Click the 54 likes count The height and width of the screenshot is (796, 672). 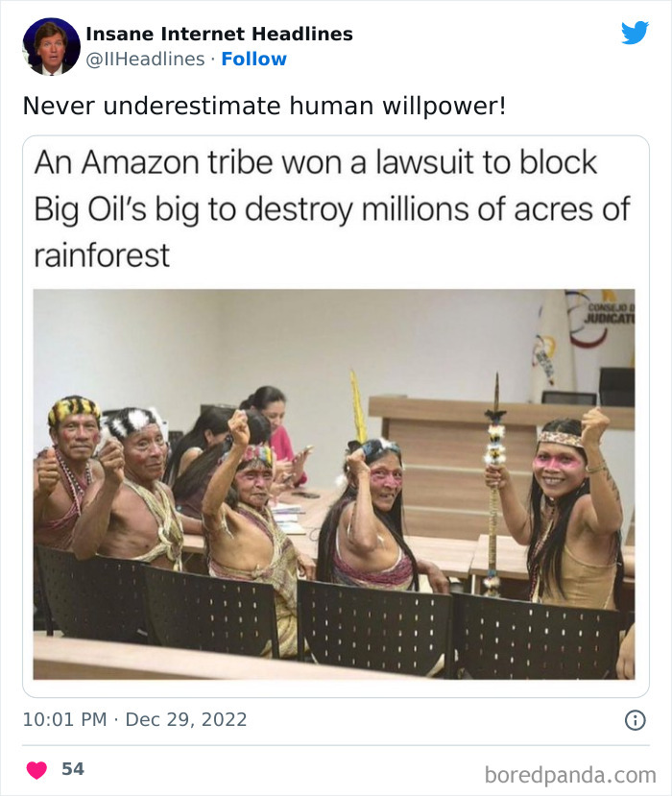point(73,768)
